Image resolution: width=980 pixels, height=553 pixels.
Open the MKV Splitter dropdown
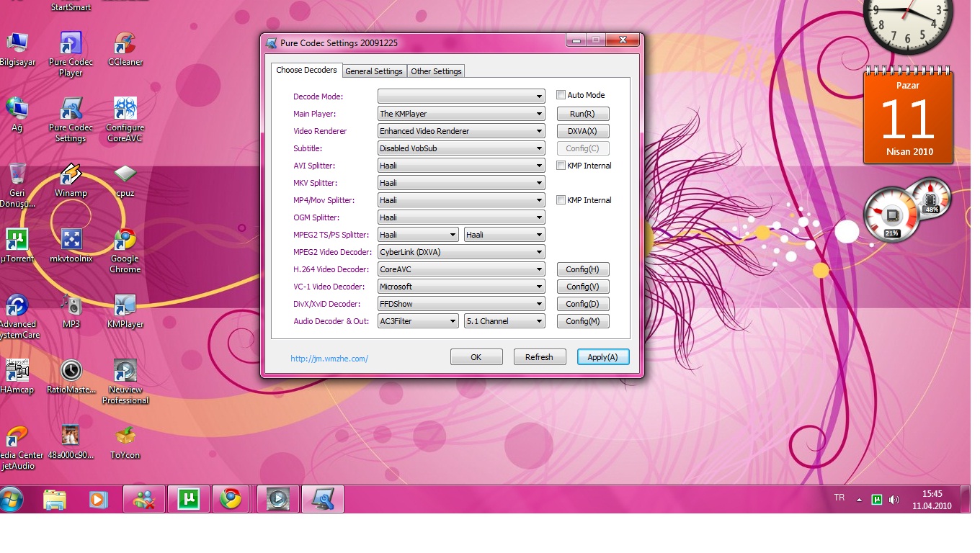tap(461, 183)
